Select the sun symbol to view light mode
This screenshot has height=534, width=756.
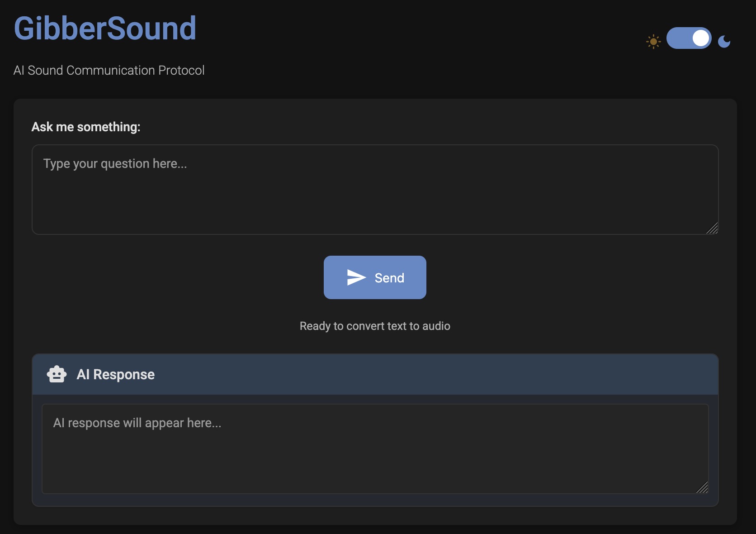[x=653, y=40]
